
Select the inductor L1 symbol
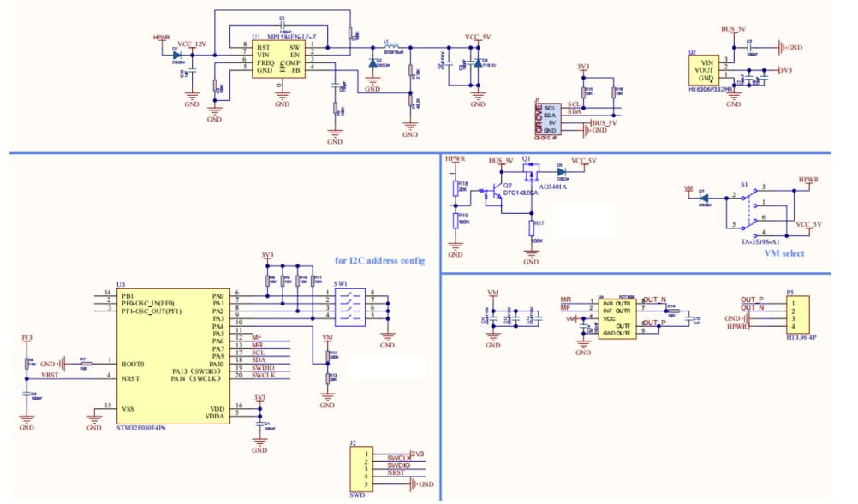[x=392, y=46]
